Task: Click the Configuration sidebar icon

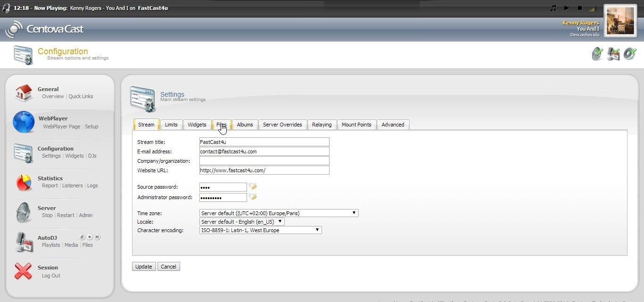Action: (24, 152)
